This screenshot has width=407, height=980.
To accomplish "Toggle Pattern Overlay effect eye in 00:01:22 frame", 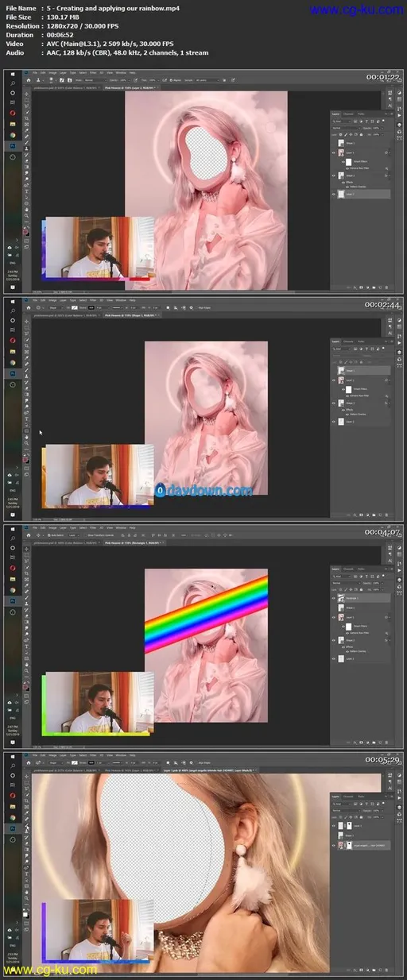I will [347, 187].
